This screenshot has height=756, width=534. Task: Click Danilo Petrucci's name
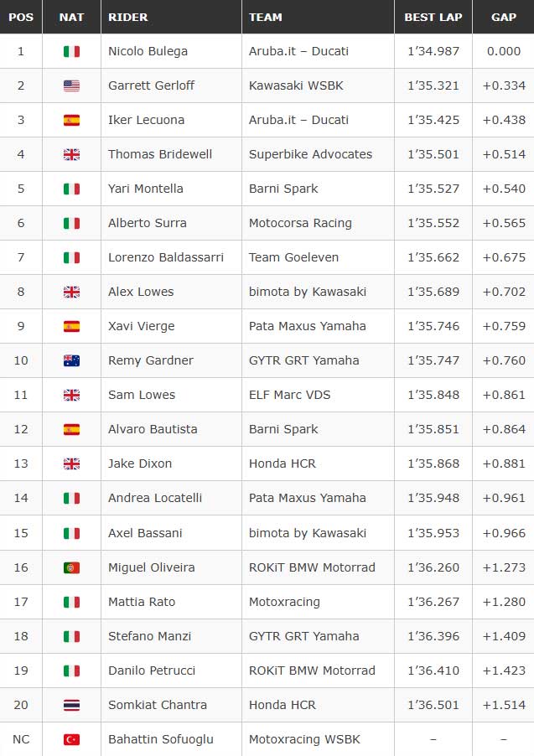tap(152, 671)
